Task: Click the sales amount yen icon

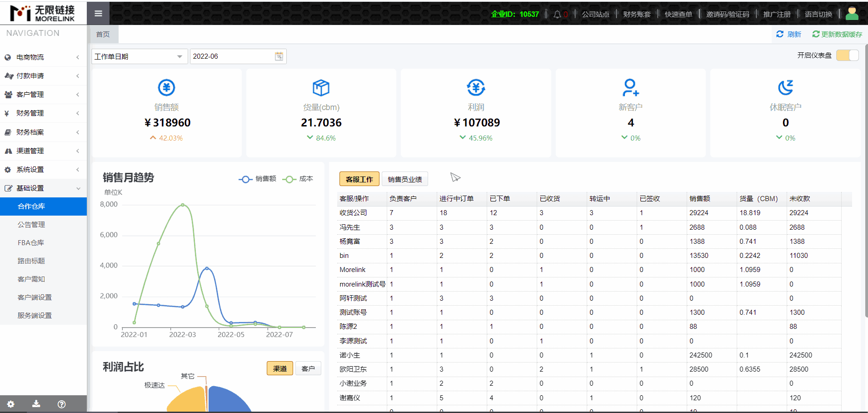Action: click(x=166, y=87)
